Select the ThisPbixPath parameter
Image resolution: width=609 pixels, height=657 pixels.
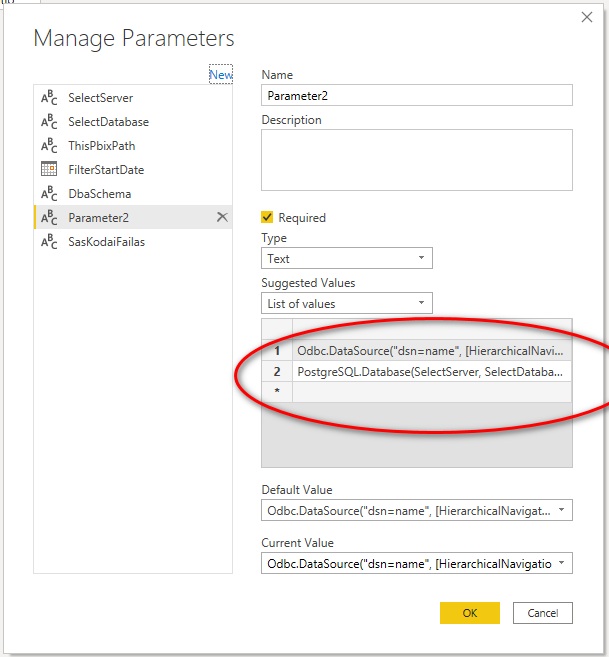click(x=133, y=145)
